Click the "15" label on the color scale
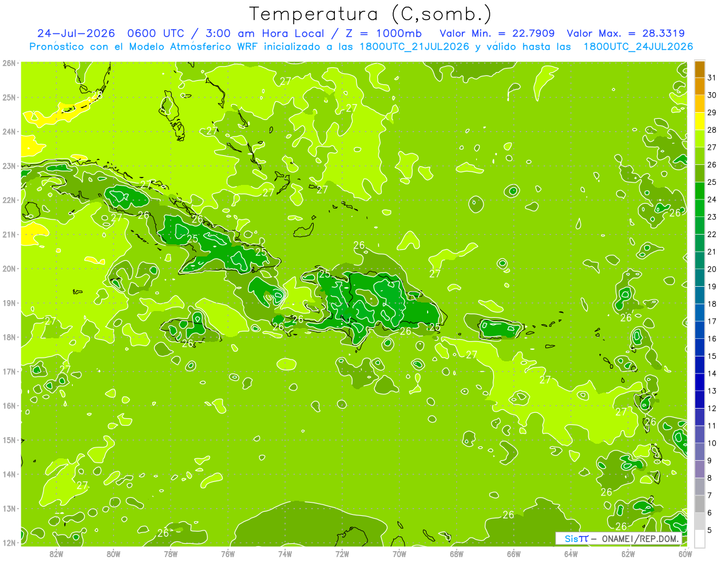The width and height of the screenshot is (728, 562). [712, 356]
